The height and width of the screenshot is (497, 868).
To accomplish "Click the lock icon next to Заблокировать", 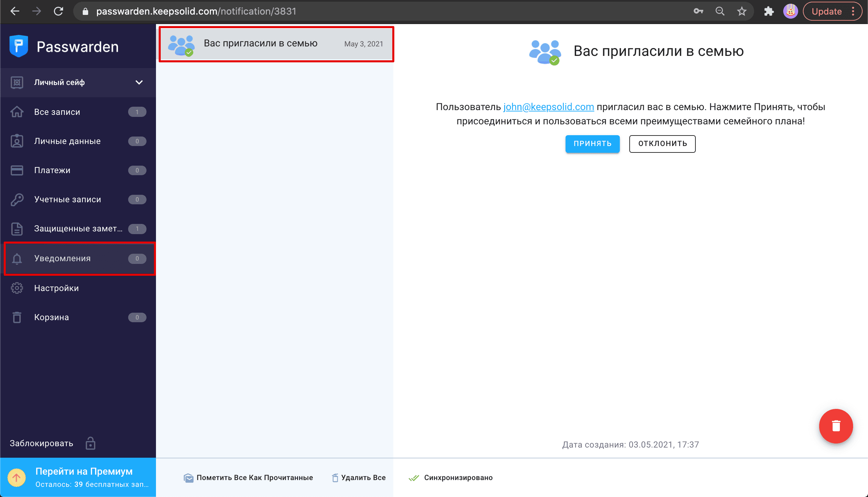I will click(90, 443).
